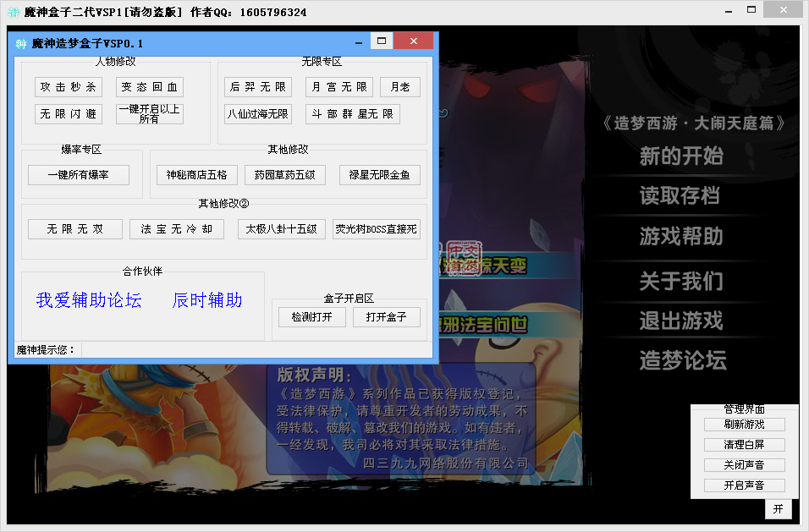
Task: Select 关于我们 in game menu
Action: [681, 282]
